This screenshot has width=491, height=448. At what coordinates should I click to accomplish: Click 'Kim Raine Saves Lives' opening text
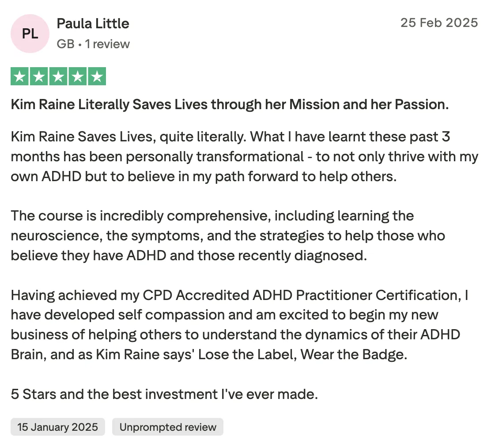81,137
